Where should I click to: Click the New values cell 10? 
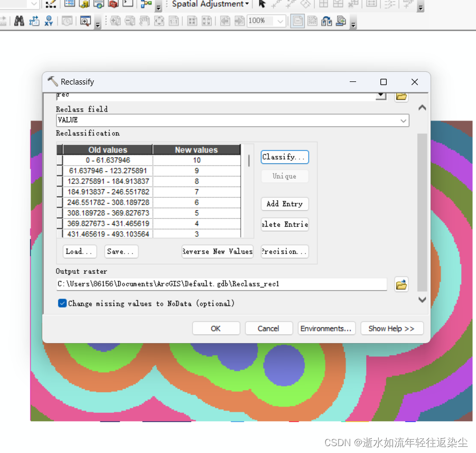point(197,160)
